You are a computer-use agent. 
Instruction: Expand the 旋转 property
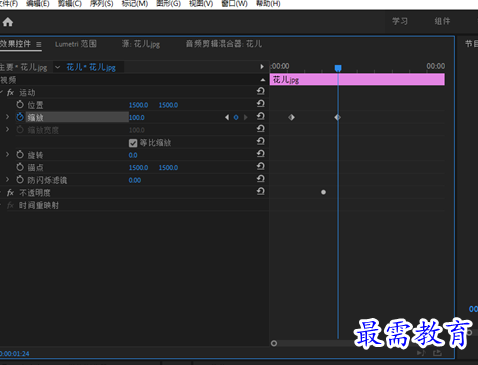click(7, 155)
